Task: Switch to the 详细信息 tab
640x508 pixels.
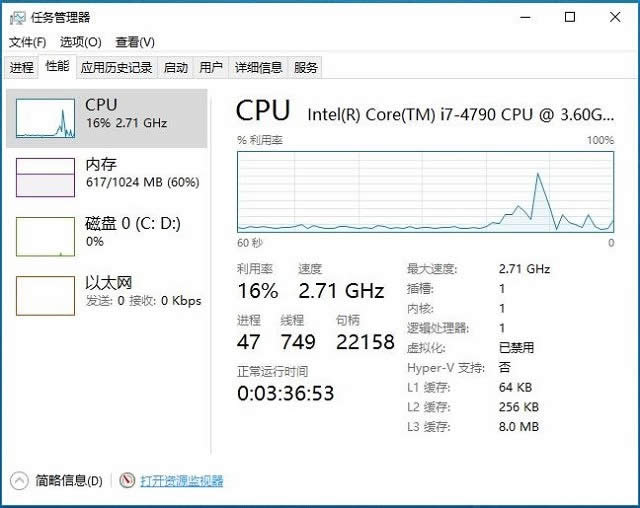Action: click(258, 68)
